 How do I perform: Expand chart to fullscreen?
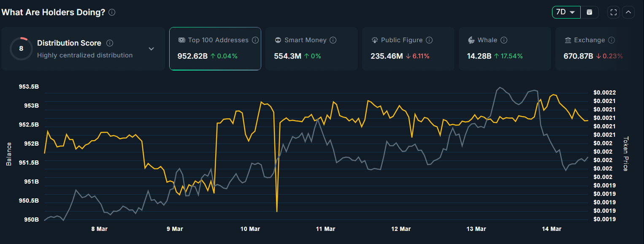pyautogui.click(x=614, y=12)
